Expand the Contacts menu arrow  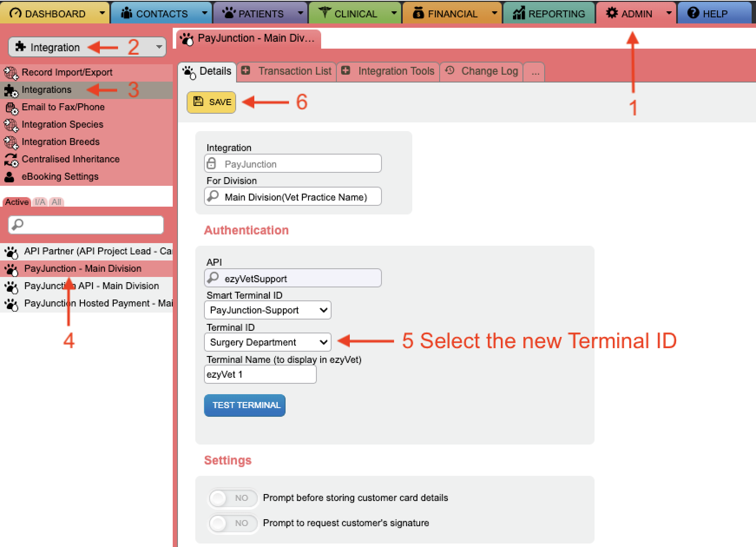tap(204, 13)
